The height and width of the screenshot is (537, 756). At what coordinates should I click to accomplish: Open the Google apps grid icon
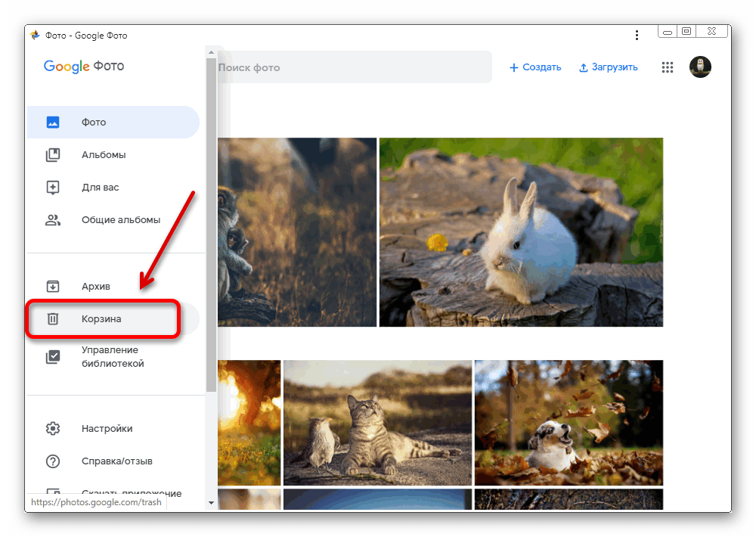coord(667,67)
